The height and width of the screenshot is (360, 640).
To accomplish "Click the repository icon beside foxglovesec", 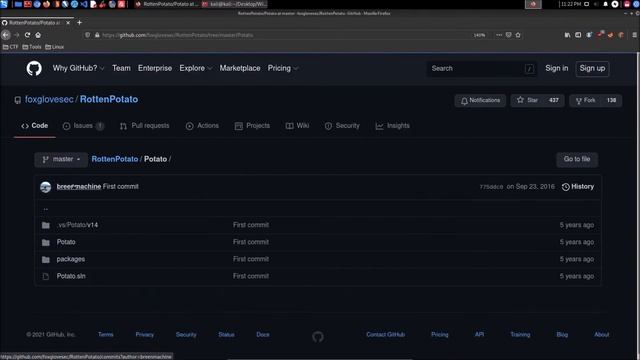I will pos(18,100).
